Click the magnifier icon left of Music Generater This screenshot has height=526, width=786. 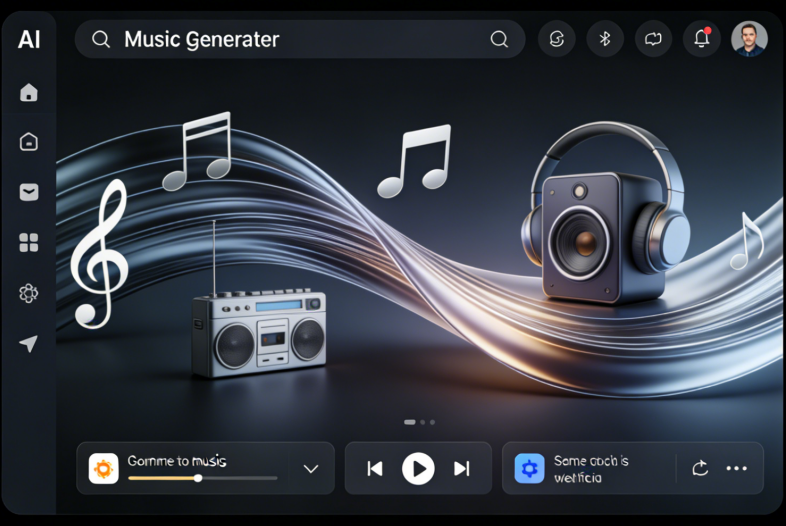[101, 39]
